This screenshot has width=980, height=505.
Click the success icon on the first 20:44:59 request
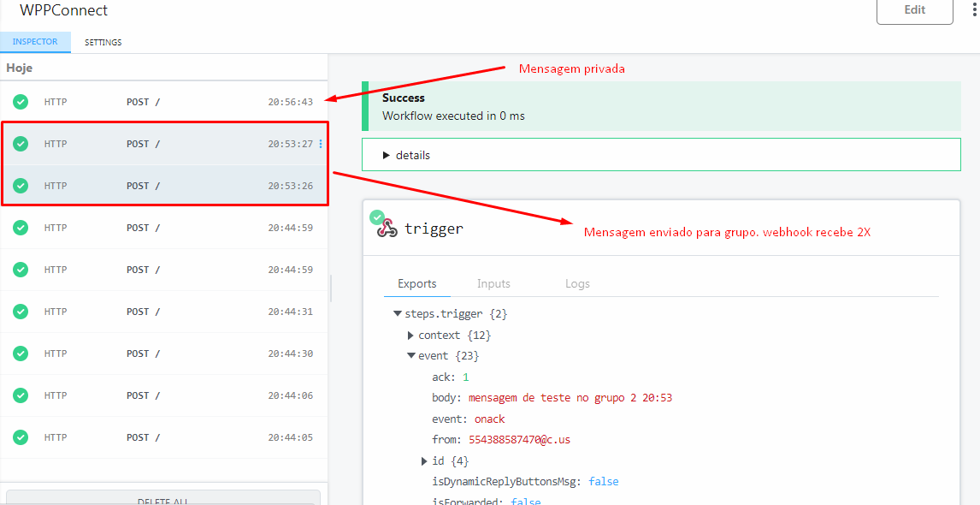pyautogui.click(x=20, y=228)
